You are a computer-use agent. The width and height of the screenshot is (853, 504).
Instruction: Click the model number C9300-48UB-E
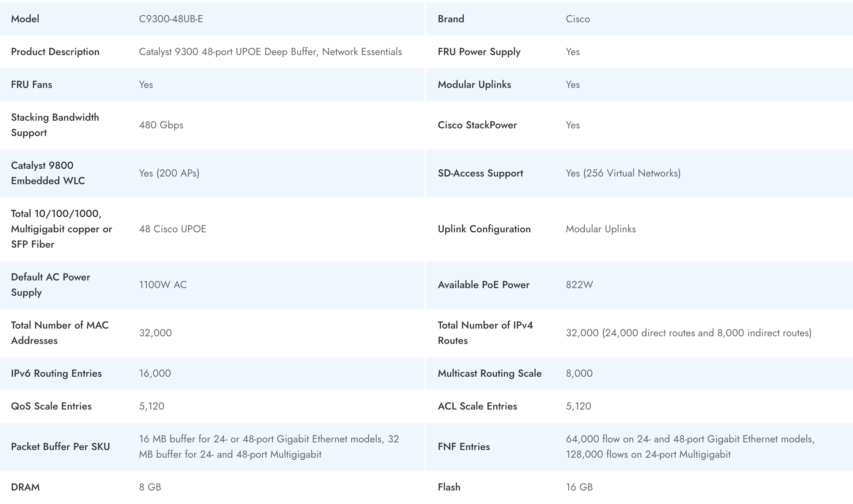click(171, 19)
